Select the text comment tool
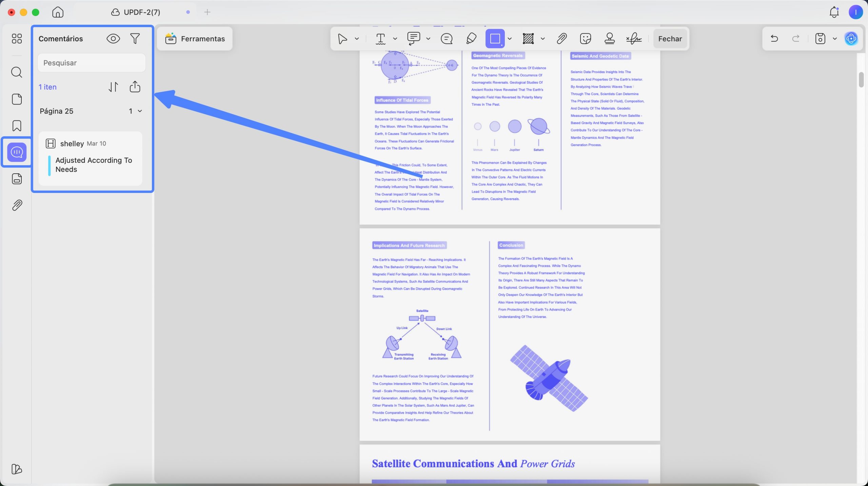The height and width of the screenshot is (486, 868). click(381, 39)
